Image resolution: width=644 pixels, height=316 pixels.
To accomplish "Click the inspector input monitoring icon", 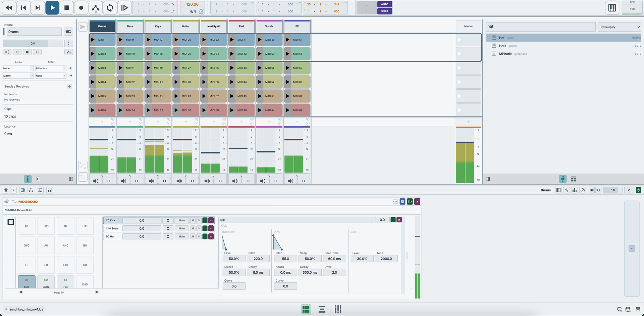I will (x=37, y=52).
